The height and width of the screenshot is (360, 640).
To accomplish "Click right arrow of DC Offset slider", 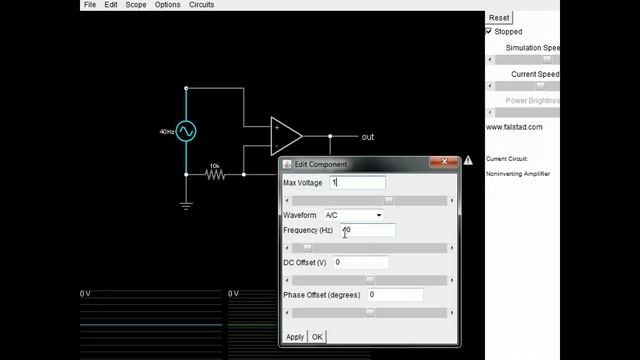I will click(452, 280).
